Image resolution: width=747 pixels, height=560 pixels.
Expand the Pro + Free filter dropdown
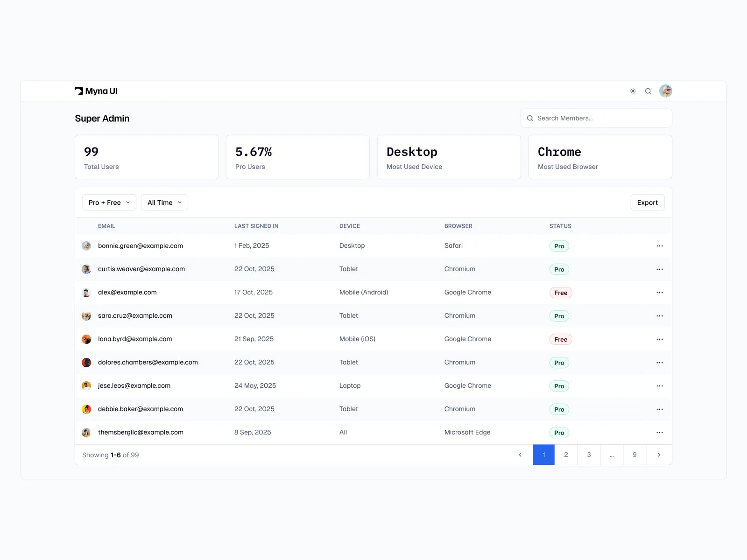[109, 203]
